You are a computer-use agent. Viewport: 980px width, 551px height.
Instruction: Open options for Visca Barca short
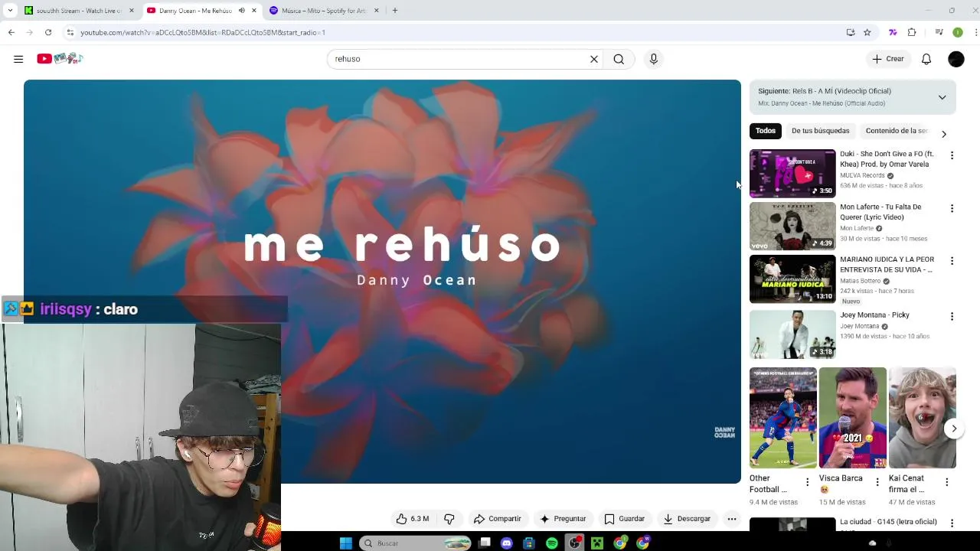pyautogui.click(x=877, y=482)
